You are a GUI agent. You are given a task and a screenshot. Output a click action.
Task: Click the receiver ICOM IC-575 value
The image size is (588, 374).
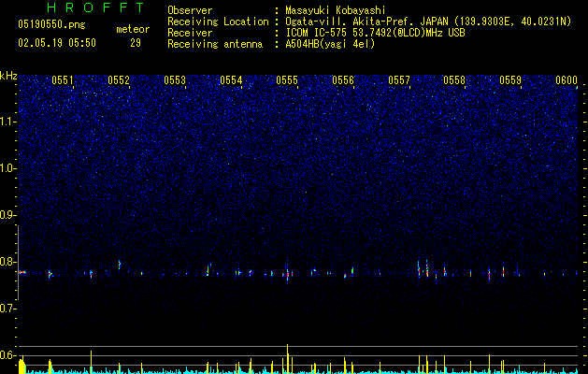(375, 33)
